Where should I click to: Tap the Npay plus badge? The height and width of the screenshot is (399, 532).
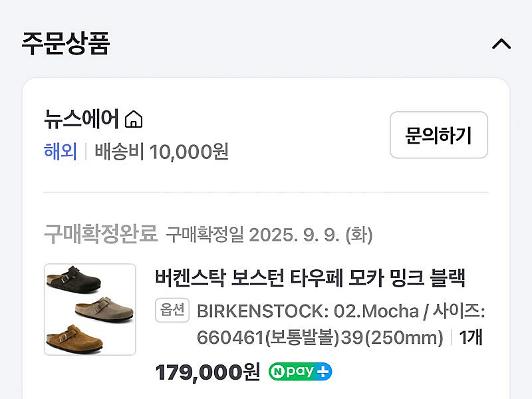coord(300,372)
